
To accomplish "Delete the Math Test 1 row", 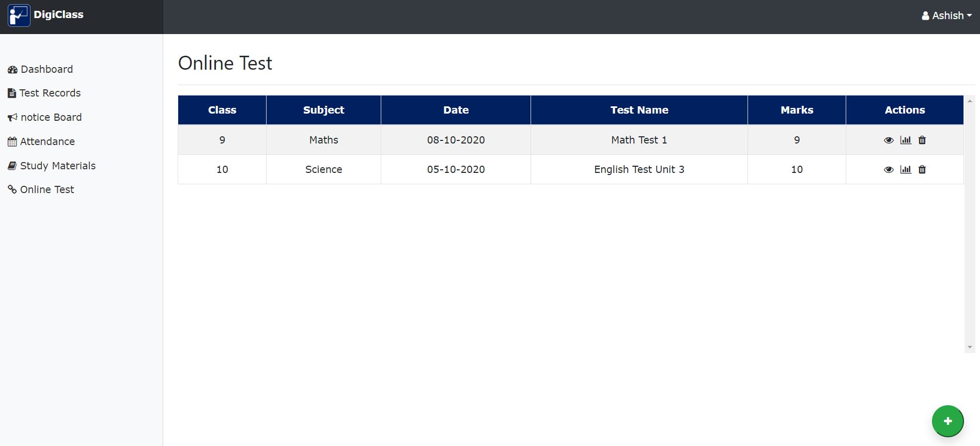I will (x=922, y=140).
